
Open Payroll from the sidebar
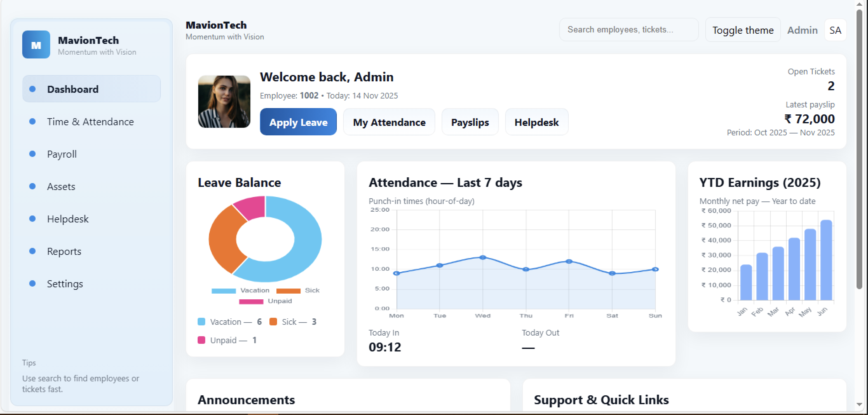[x=62, y=154]
